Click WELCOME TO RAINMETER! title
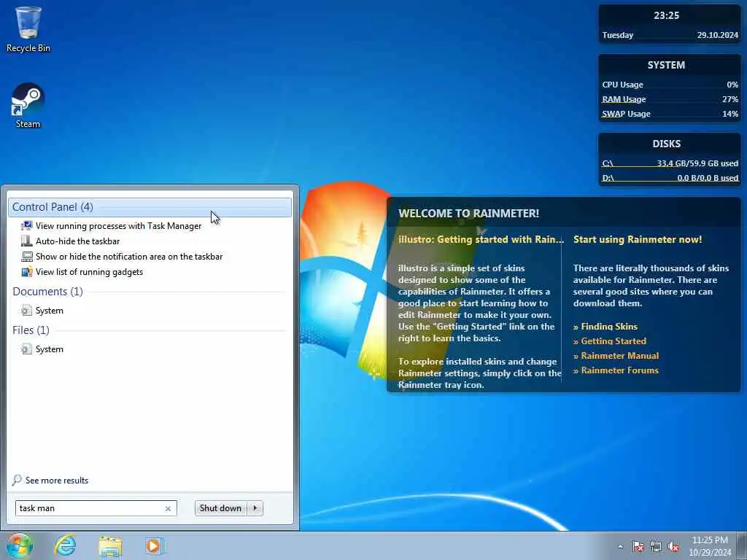Screen dimensions: 747x560 [x=469, y=214]
